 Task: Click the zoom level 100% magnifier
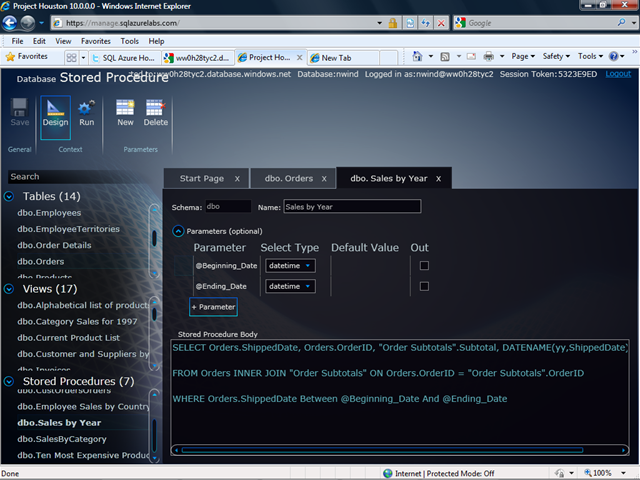(588, 473)
